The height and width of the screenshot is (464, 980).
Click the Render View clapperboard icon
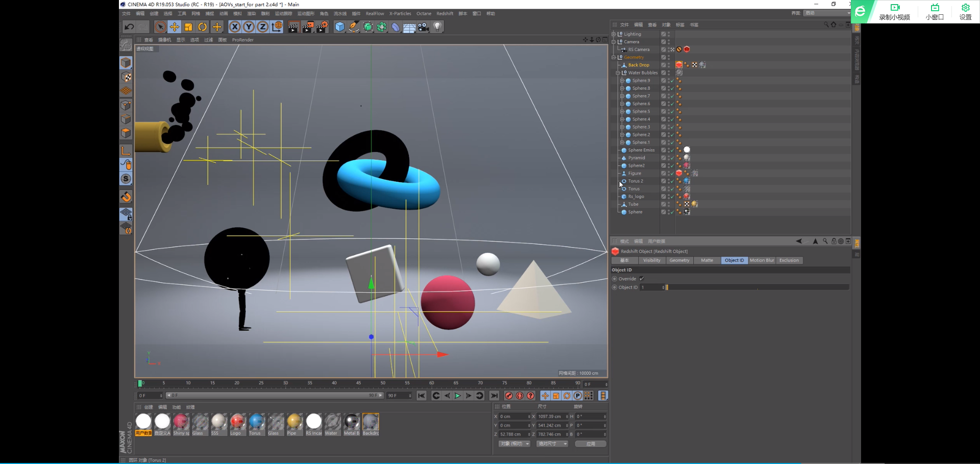pyautogui.click(x=293, y=27)
